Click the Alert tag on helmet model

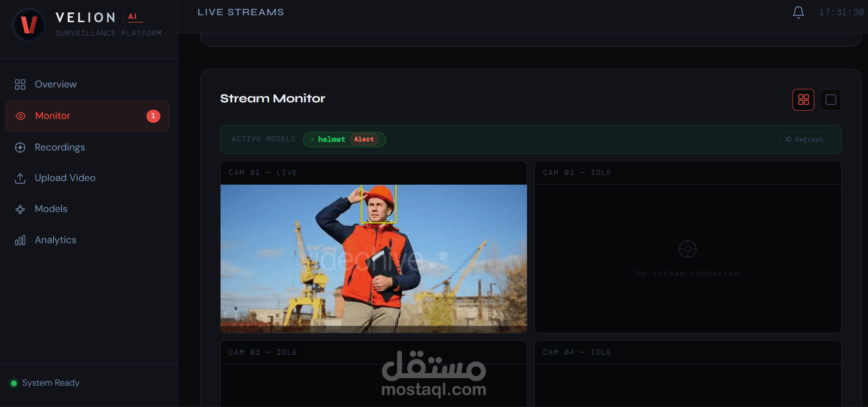click(364, 139)
